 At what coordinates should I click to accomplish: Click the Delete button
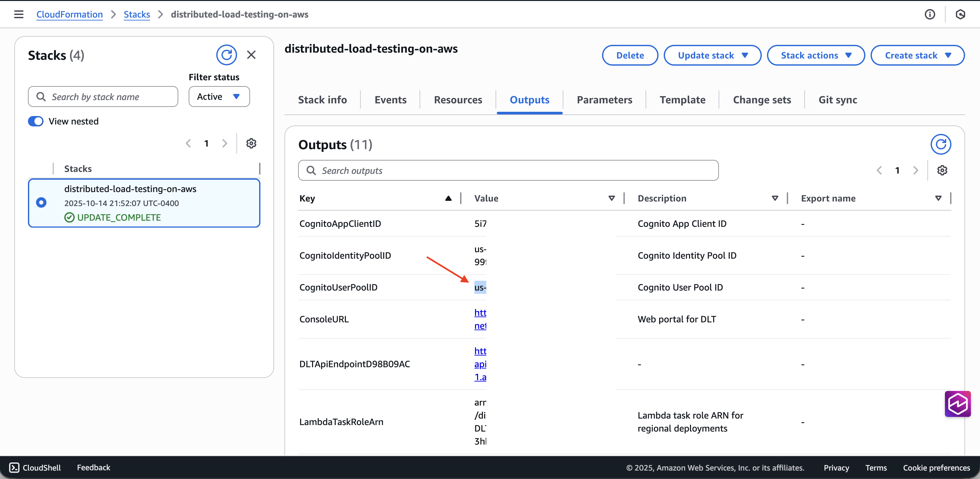tap(630, 55)
